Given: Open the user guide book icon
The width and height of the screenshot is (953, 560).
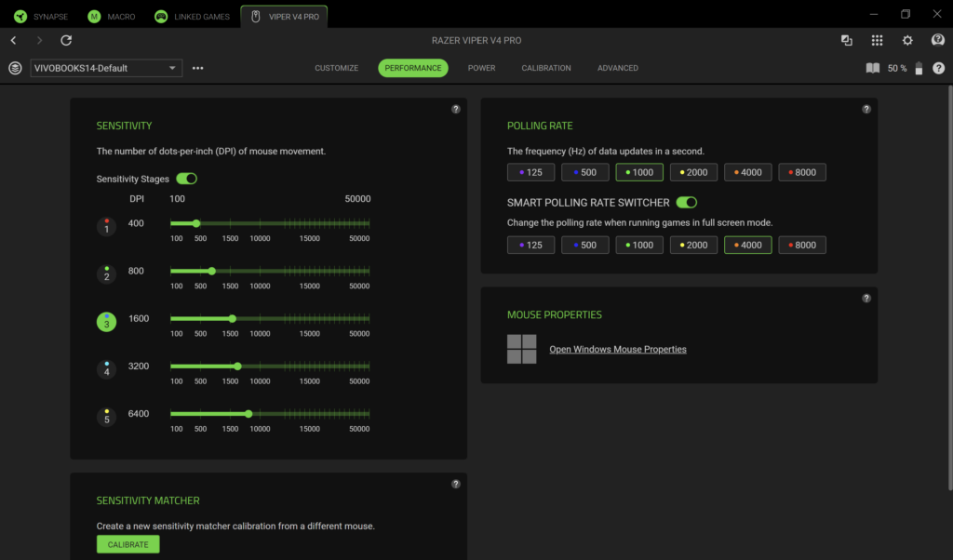Looking at the screenshot, I should coord(873,68).
